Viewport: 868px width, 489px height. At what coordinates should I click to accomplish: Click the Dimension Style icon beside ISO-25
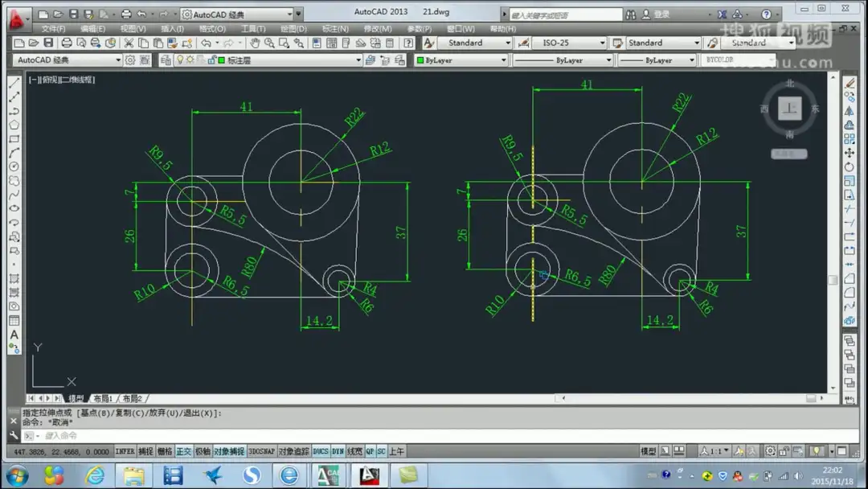click(x=523, y=43)
